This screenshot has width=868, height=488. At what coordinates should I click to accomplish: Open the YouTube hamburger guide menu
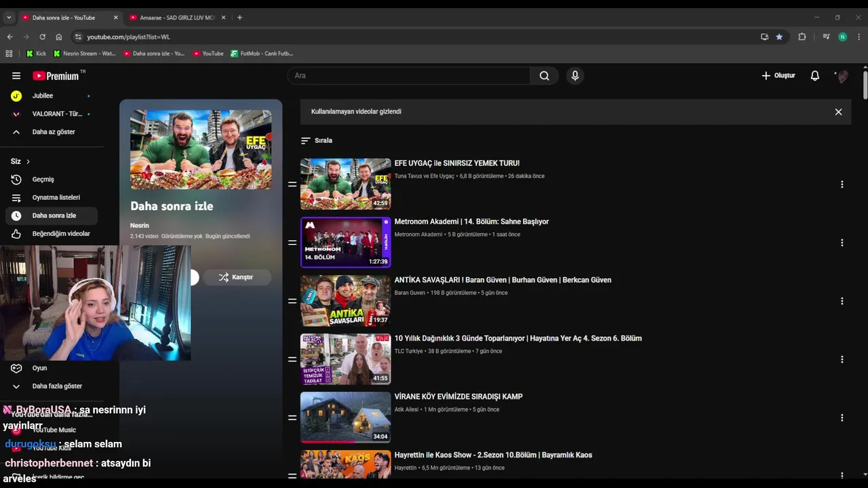click(16, 76)
